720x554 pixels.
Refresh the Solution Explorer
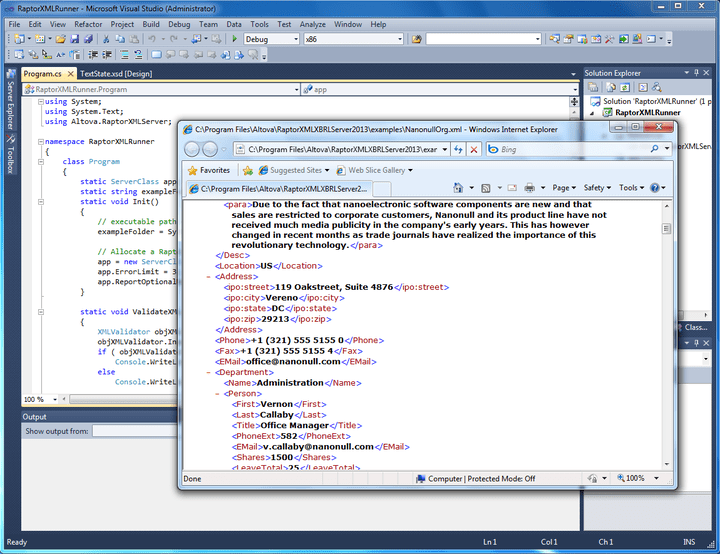click(x=625, y=87)
